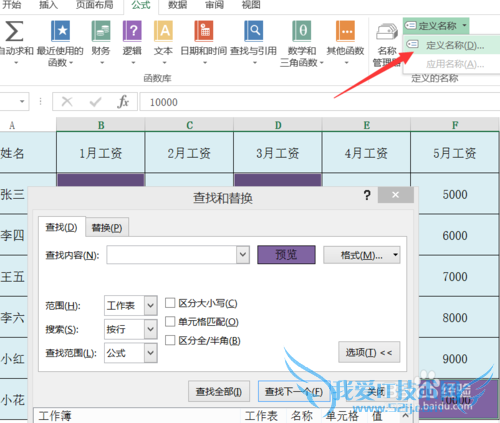This screenshot has height=423, width=500.
Task: Click the 姓名 header cell
Action: pyautogui.click(x=28, y=153)
